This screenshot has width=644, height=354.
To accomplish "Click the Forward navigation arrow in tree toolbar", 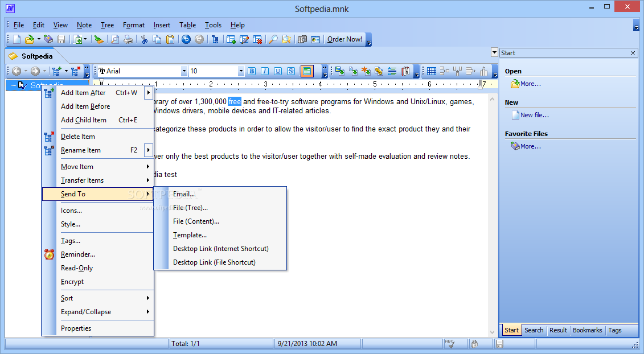I will tap(36, 71).
